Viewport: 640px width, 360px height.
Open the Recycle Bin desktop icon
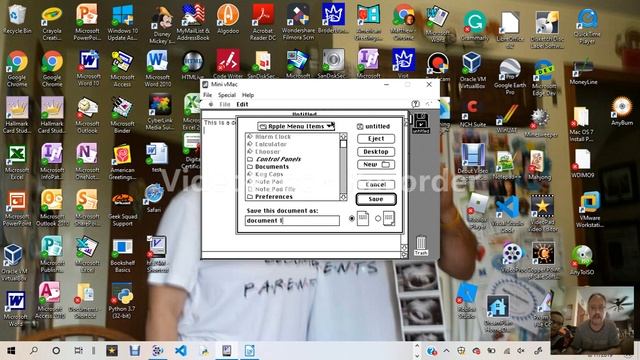coord(17,19)
